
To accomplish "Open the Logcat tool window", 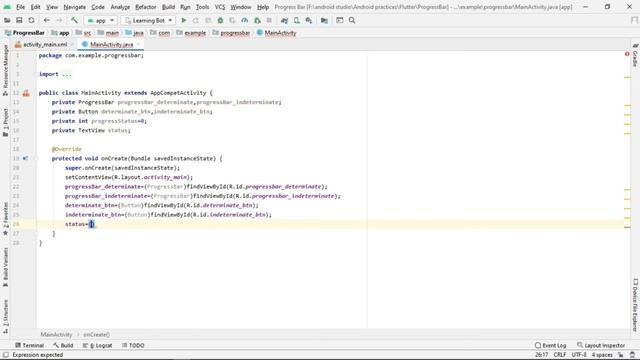I will pyautogui.click(x=98, y=345).
